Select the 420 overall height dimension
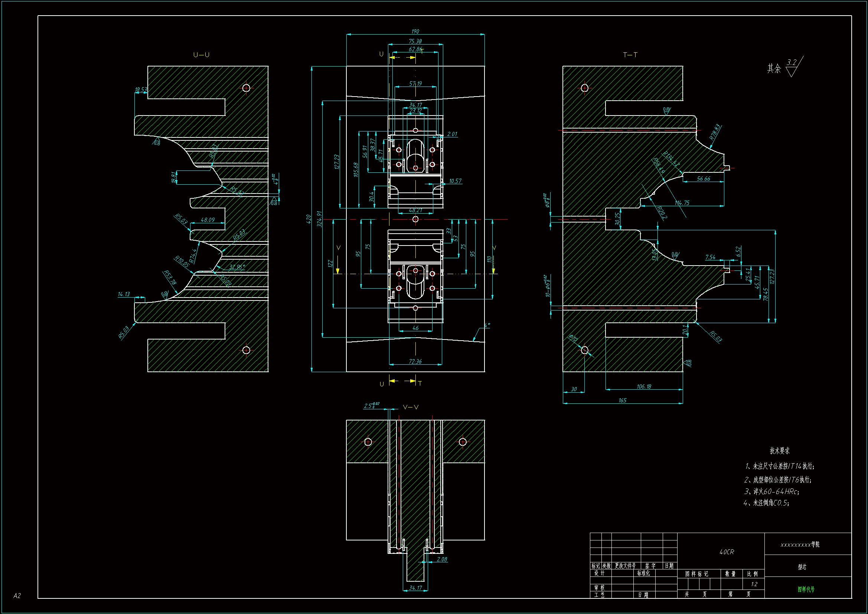Screen dimensions: 868x614 309,219
